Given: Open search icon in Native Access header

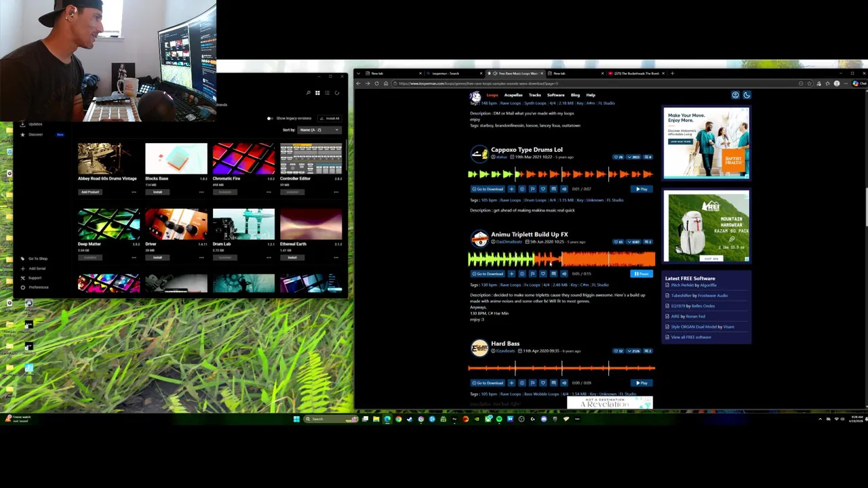Looking at the screenshot, I should [309, 93].
